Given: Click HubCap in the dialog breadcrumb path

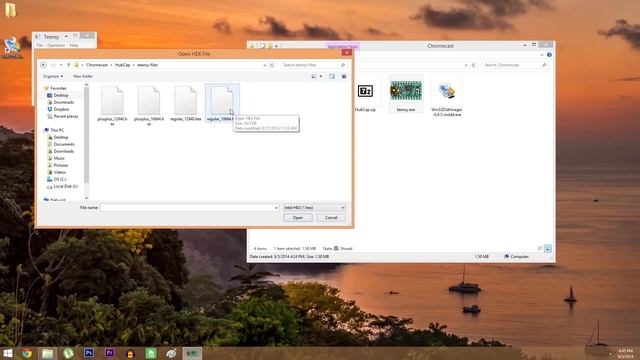Looking at the screenshot, I should pos(122,65).
